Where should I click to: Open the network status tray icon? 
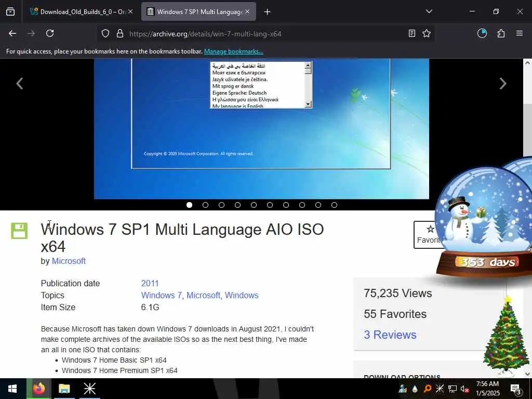click(x=453, y=389)
